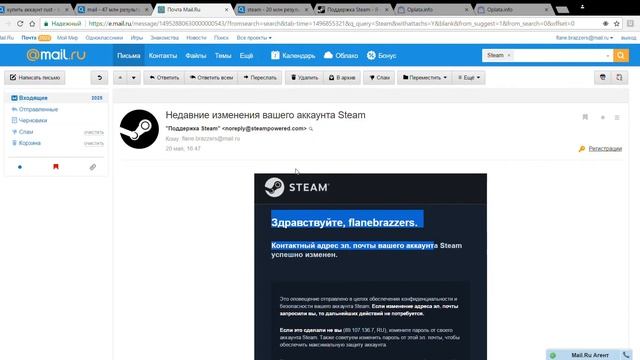
Task: Filter unread letters with blue dot
Action: click(x=20, y=167)
